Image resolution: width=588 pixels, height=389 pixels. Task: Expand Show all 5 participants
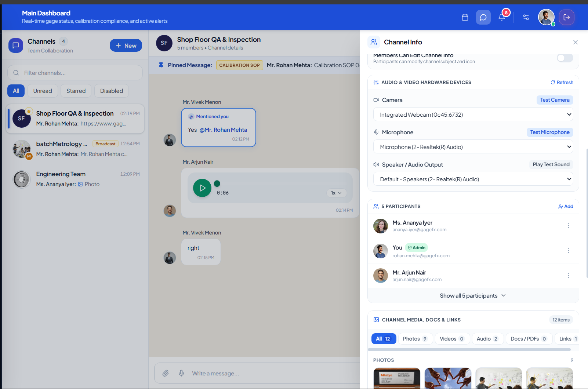(x=473, y=296)
